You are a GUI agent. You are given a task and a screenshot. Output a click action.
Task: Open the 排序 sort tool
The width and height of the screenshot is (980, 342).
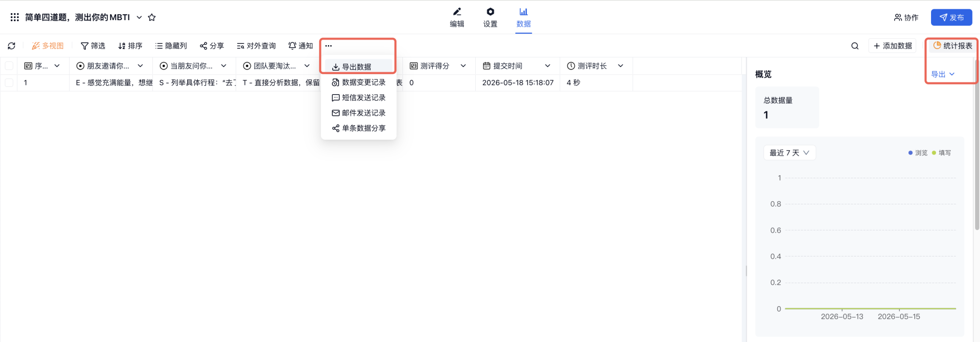[130, 46]
